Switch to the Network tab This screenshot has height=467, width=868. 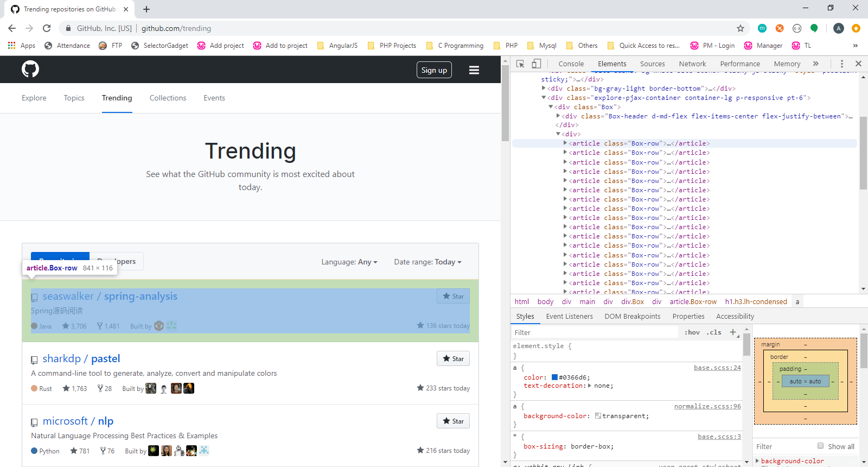point(693,64)
